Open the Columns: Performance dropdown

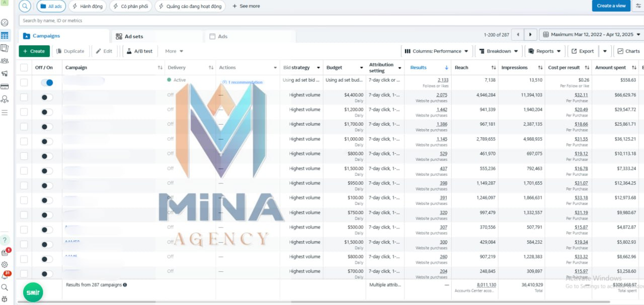click(436, 51)
